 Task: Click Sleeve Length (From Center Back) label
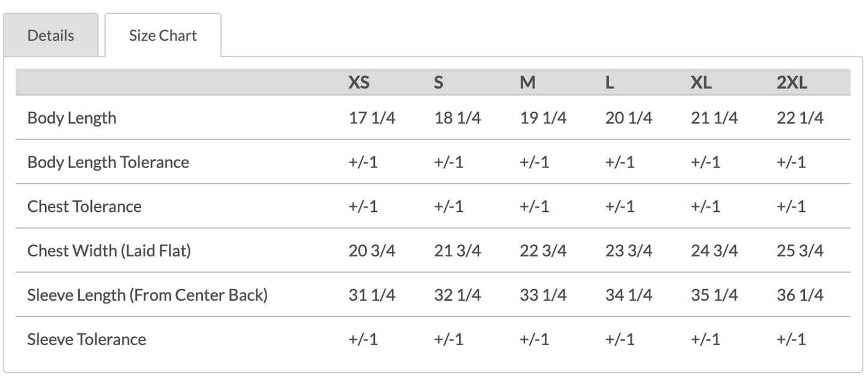point(147,295)
